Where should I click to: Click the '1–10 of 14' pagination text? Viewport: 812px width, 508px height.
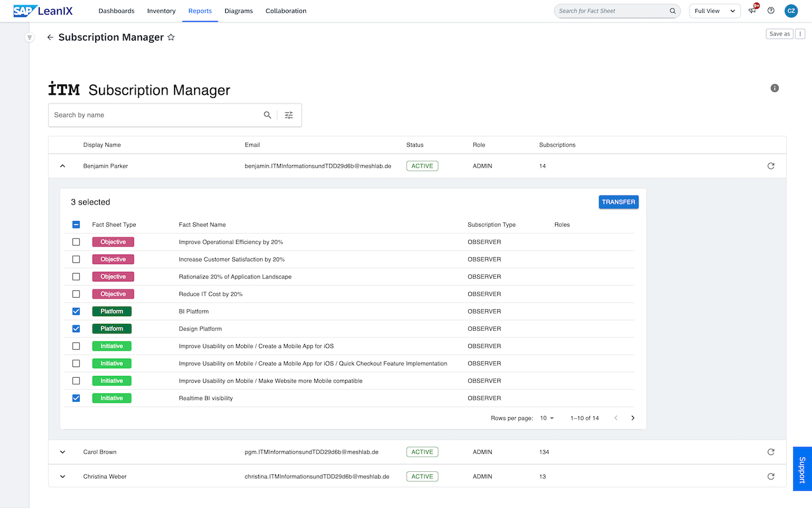[585, 418]
